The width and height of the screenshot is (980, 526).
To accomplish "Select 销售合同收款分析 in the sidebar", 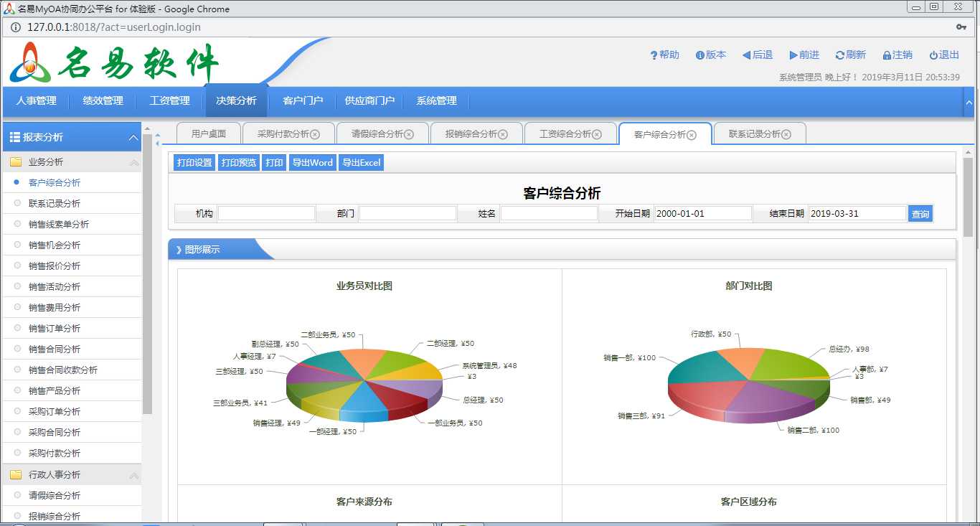I will 63,370.
